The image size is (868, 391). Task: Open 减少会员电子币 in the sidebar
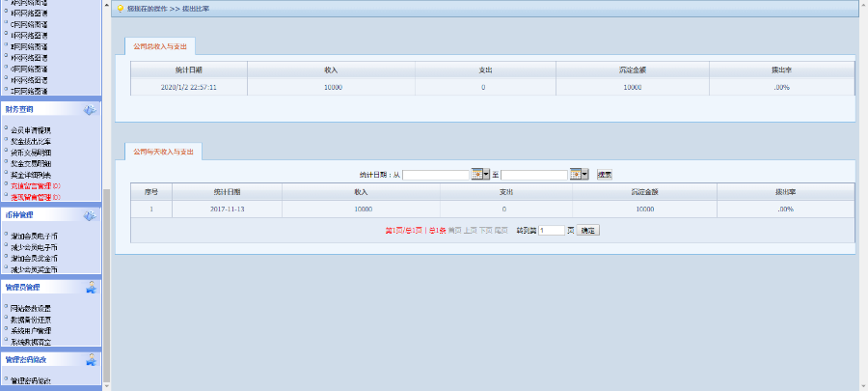point(35,247)
